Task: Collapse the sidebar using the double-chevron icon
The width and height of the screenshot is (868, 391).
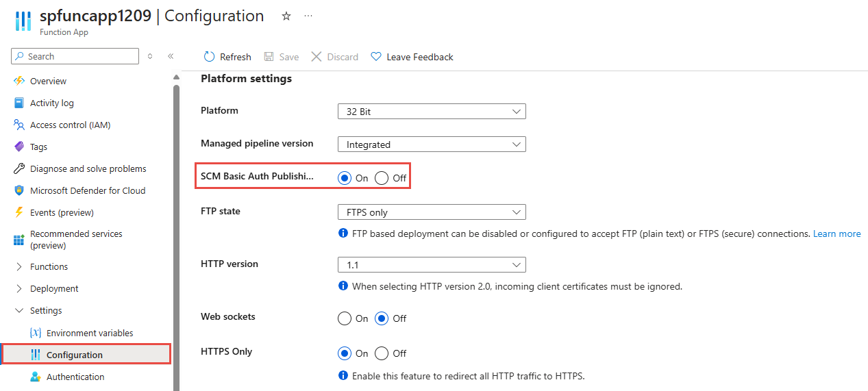Action: (x=171, y=56)
